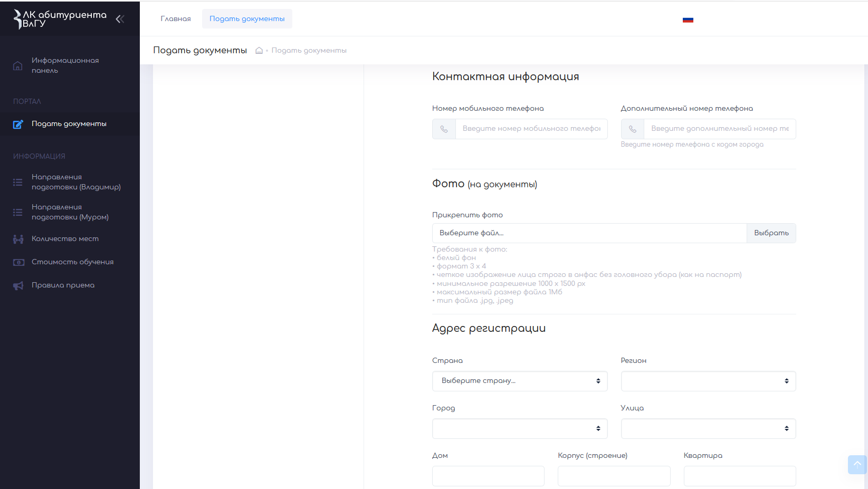
Task: Click text 'максимальный размер файла 1Мб'
Action: tap(499, 292)
